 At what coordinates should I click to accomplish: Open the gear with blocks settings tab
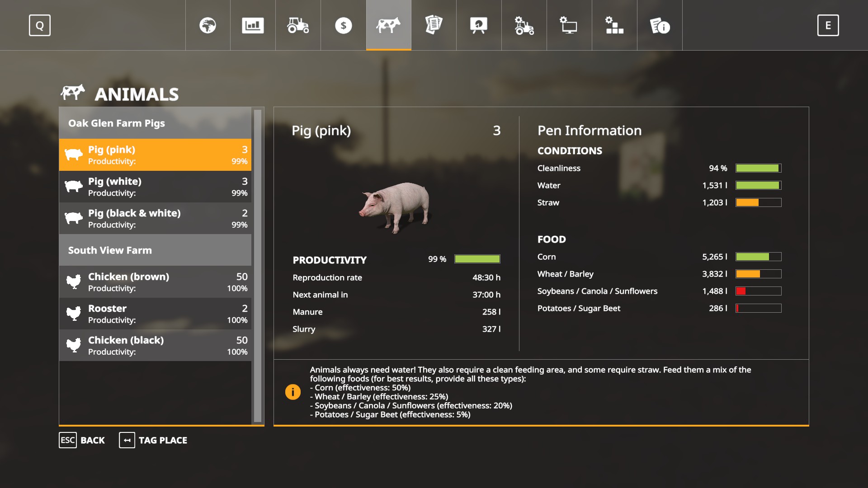[614, 25]
